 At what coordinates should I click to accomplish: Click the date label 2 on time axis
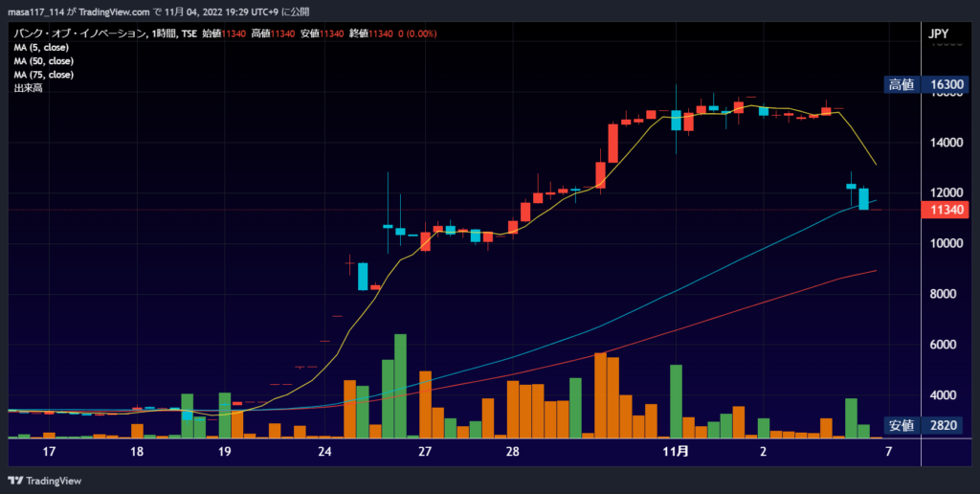point(763,452)
